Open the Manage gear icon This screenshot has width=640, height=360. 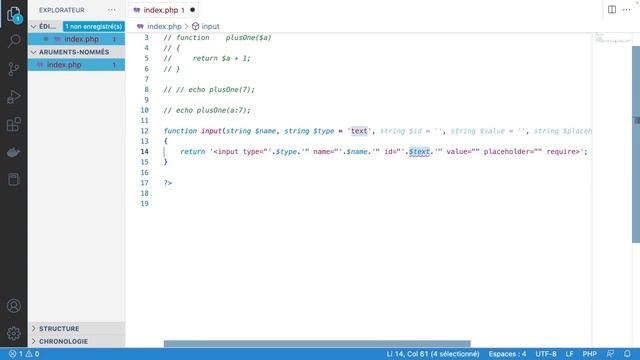(x=14, y=333)
